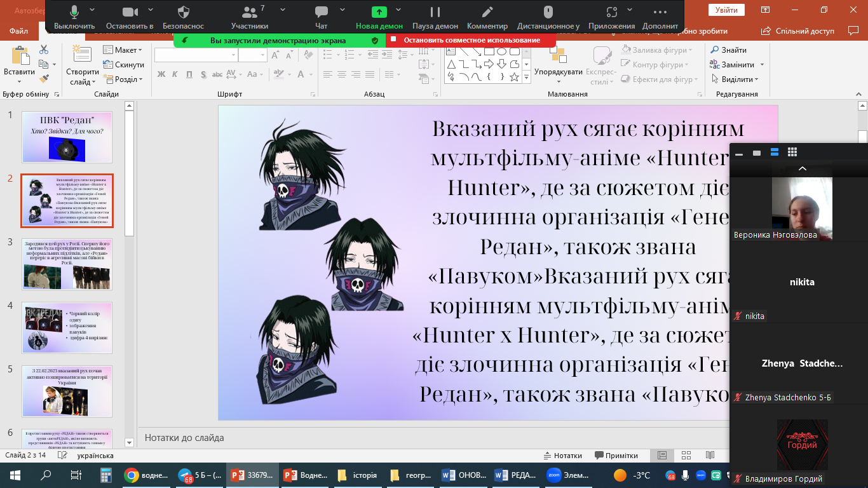This screenshot has width=868, height=488.
Task: Open Windows Start menu
Action: (15, 475)
